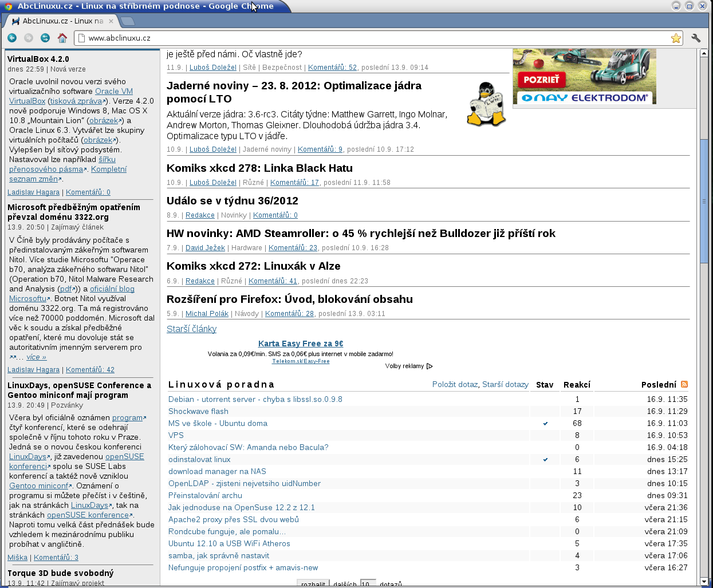Screen dimensions: 713x588
Task: Click Komentářů: 42 in sidebar
Action: coord(90,370)
